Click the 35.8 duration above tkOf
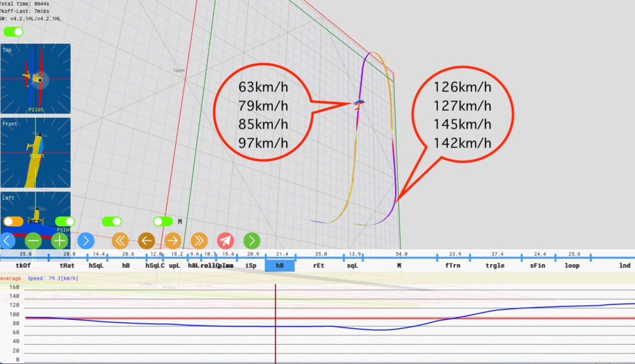The height and width of the screenshot is (364, 635). click(x=25, y=254)
